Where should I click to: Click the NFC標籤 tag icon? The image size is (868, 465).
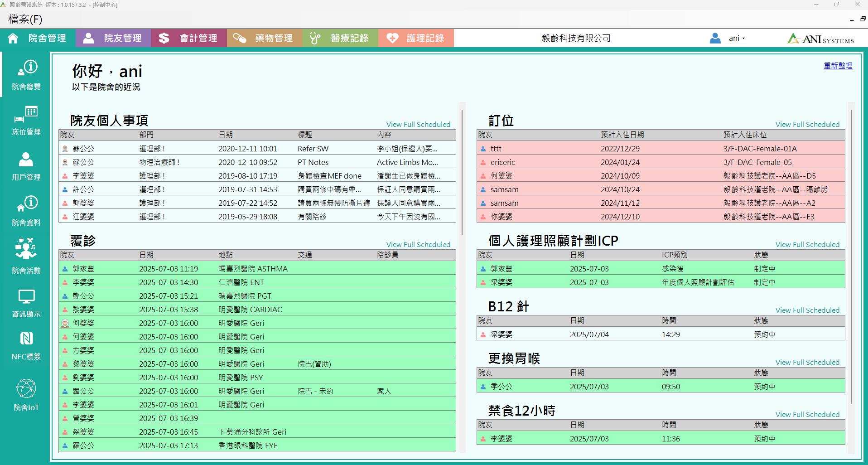pos(26,346)
